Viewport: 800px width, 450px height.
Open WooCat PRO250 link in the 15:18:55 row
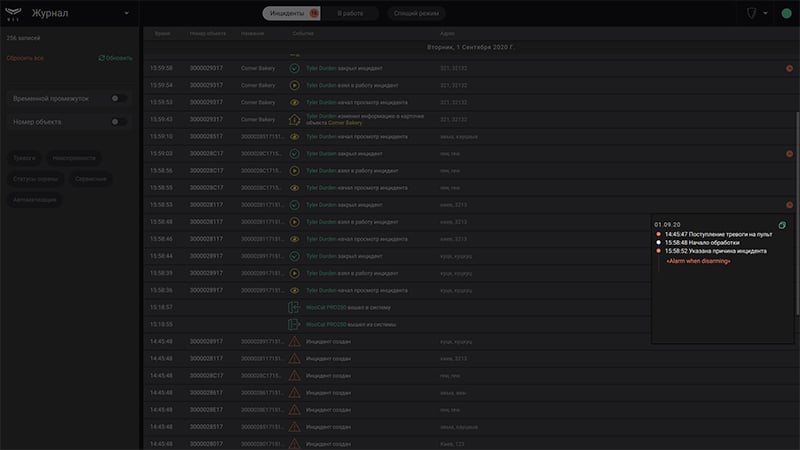[326, 324]
